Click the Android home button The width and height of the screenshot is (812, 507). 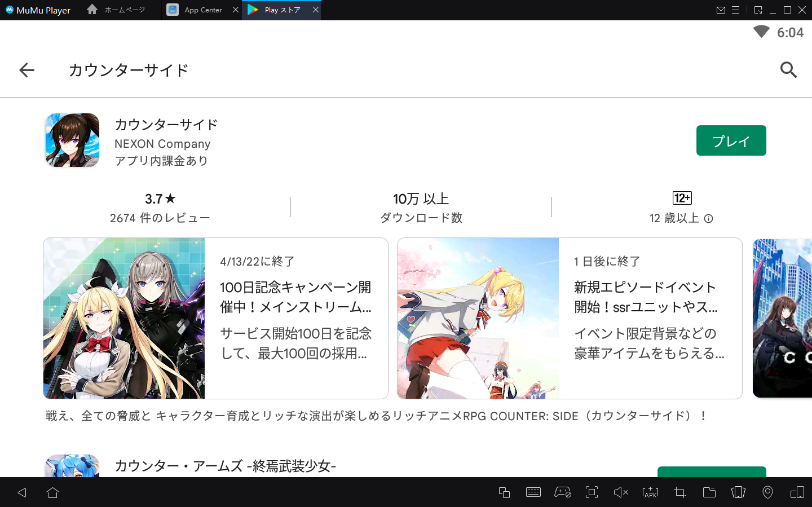coord(52,492)
